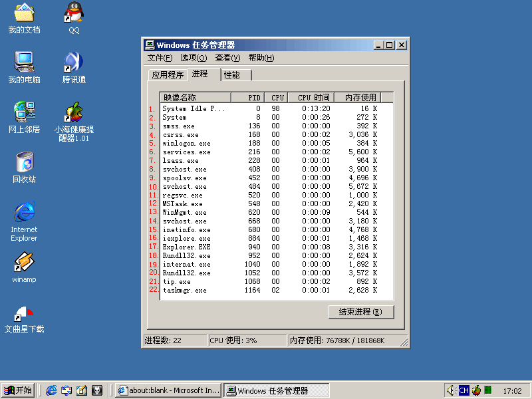Select the 回收站 recycle bin icon
This screenshot has height=399, width=532.
[x=24, y=168]
